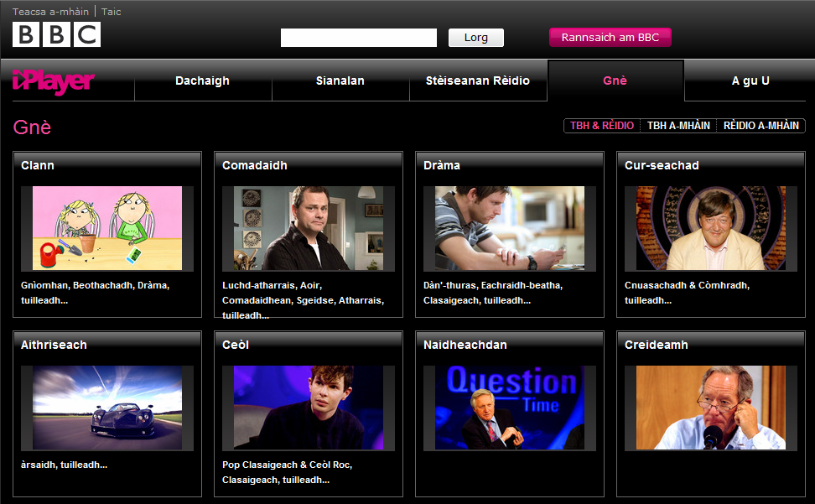
Task: Open the Comadaidh category thumbnail
Action: coord(309,228)
